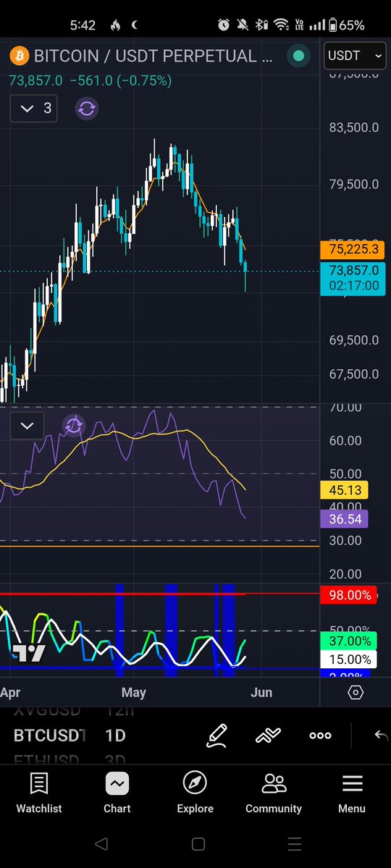Open the Community tab
The width and height of the screenshot is (391, 868).
[x=274, y=794]
